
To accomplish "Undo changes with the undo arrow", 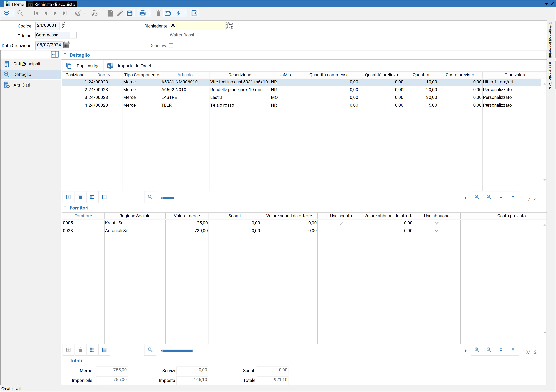I will pyautogui.click(x=168, y=13).
